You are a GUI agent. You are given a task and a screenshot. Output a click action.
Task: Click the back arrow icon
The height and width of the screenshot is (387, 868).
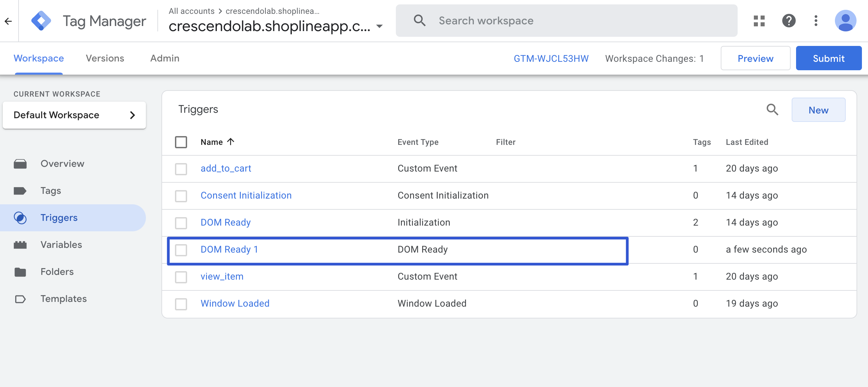point(8,21)
